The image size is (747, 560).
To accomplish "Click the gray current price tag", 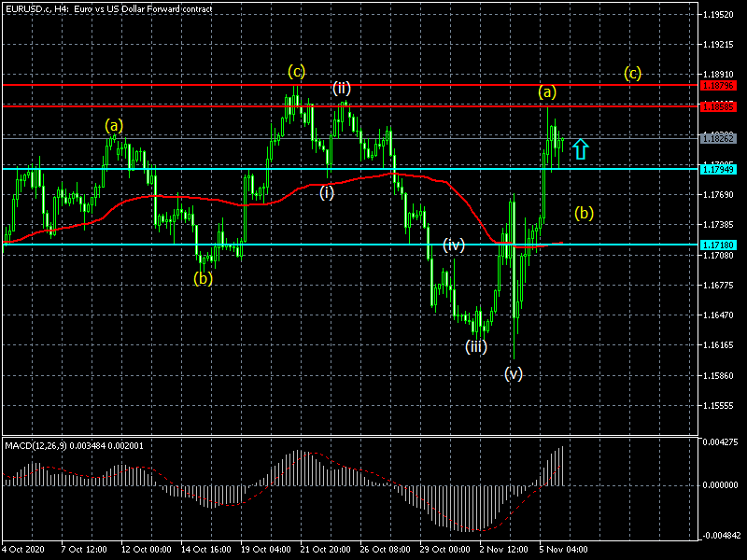I will coord(718,138).
